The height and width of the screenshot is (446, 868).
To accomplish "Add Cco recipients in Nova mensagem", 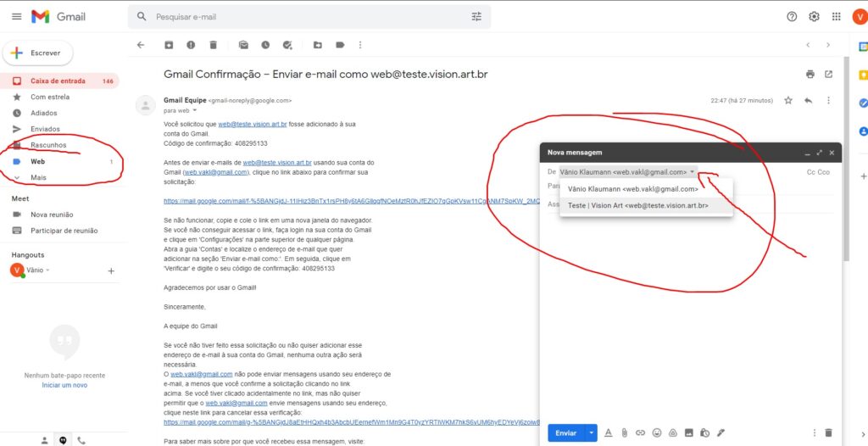I will 824,172.
